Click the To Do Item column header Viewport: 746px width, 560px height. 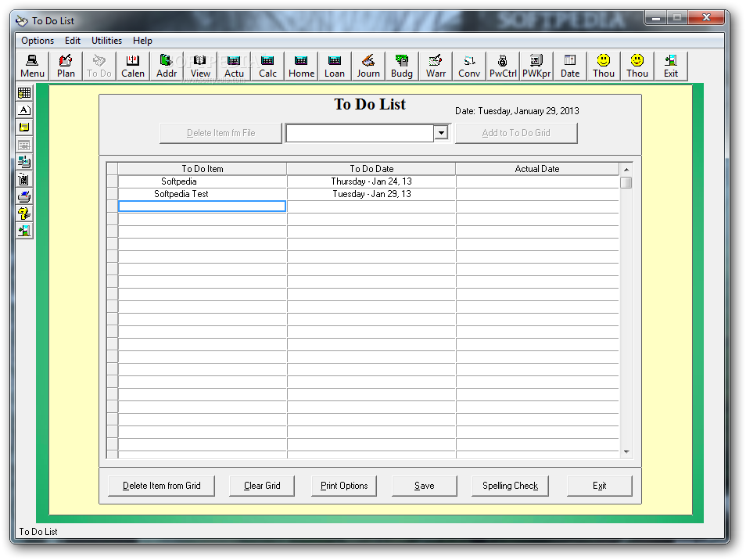[x=203, y=169]
